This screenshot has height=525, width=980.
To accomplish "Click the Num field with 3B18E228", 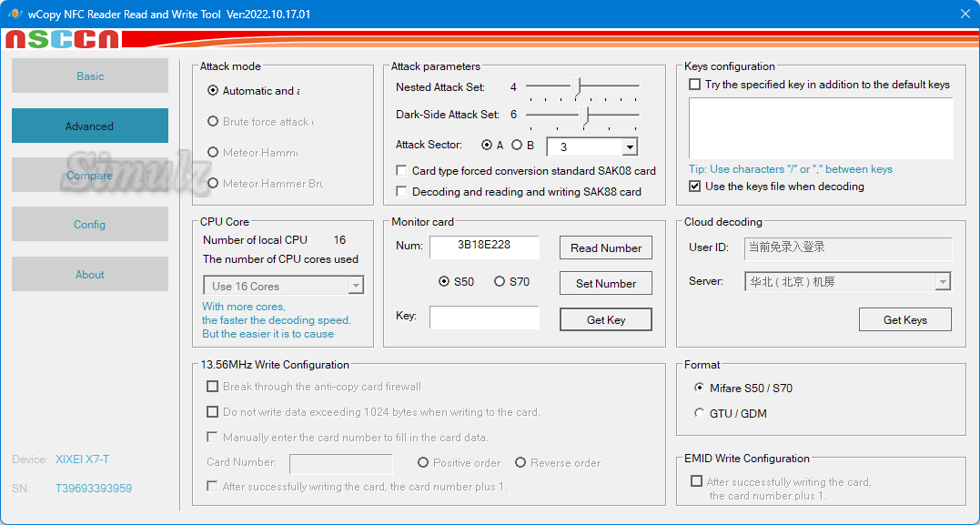I will point(484,247).
